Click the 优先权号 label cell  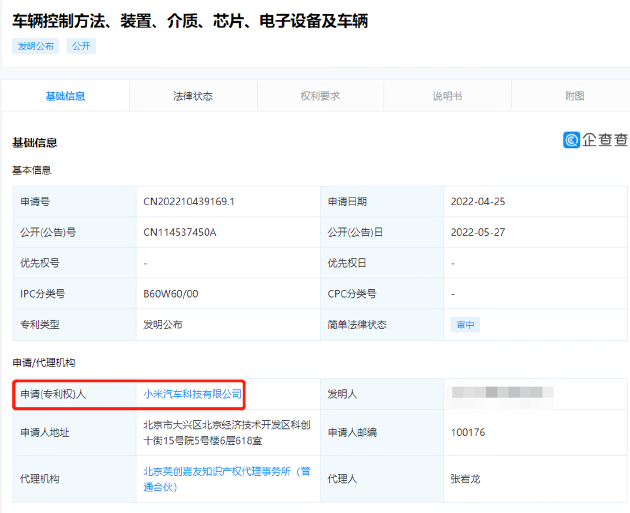pos(75,263)
